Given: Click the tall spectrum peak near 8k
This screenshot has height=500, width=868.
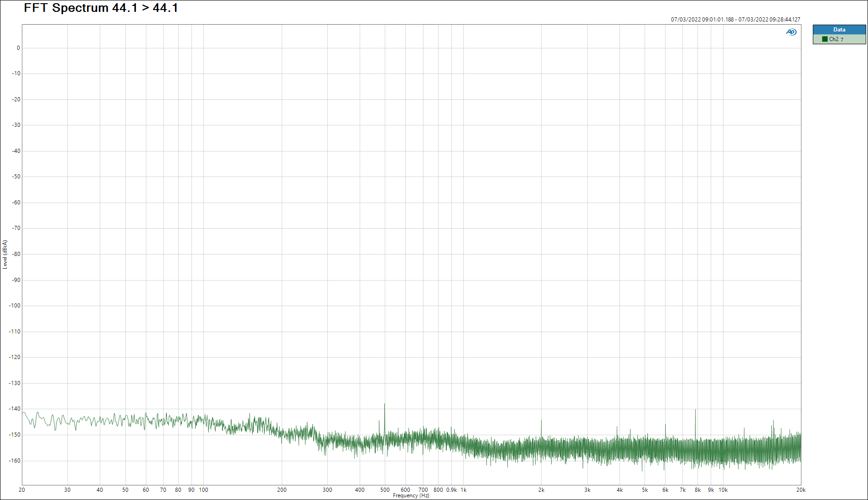Looking at the screenshot, I should point(695,411).
